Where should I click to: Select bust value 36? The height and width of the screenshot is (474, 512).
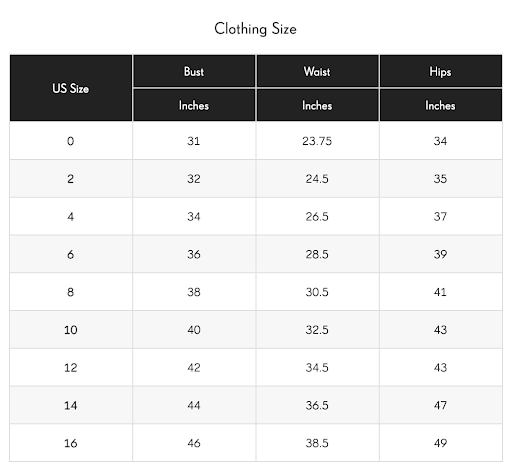(x=194, y=254)
